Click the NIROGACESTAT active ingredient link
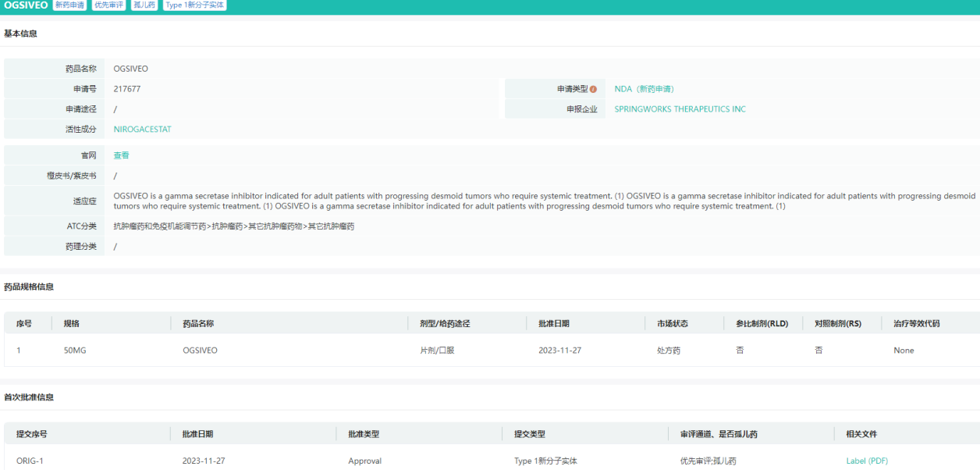The image size is (980, 470). [142, 130]
